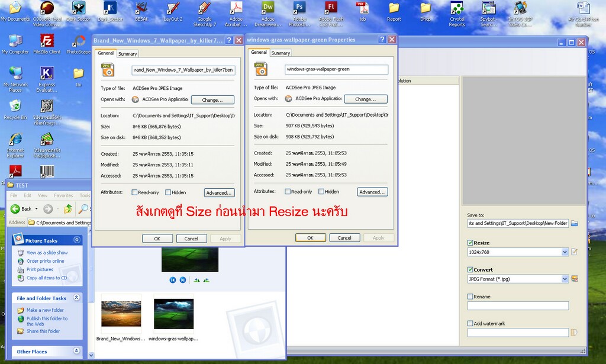Select the Adobe Acrobat desktop shortcut
This screenshot has width=606, height=364.
pyautogui.click(x=236, y=14)
